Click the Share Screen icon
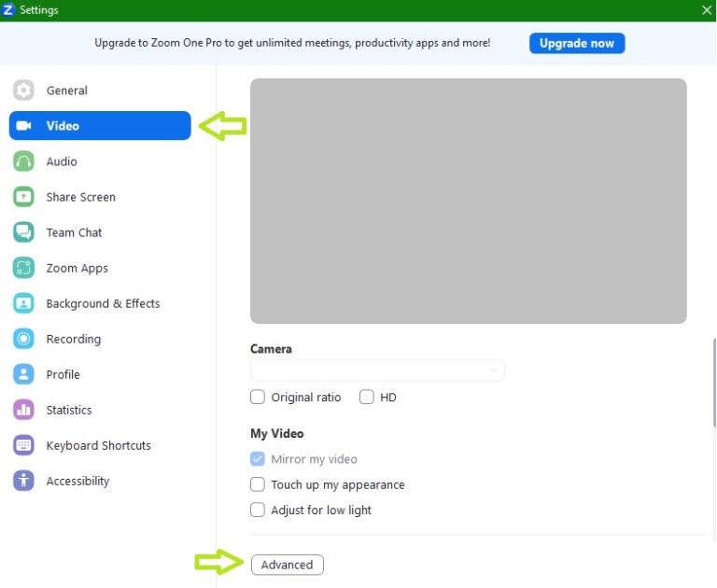Screen dimensions: 717x588 (x=23, y=197)
